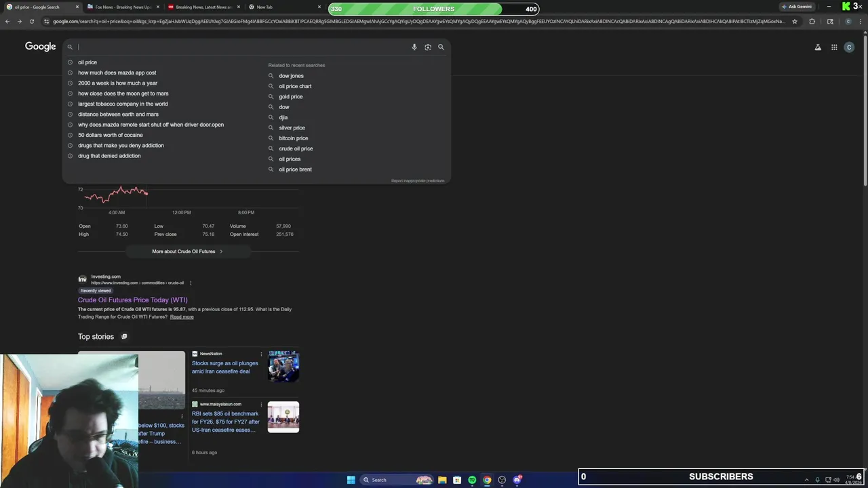868x488 pixels.
Task: Click the volume icon in system tray
Action: click(836, 480)
